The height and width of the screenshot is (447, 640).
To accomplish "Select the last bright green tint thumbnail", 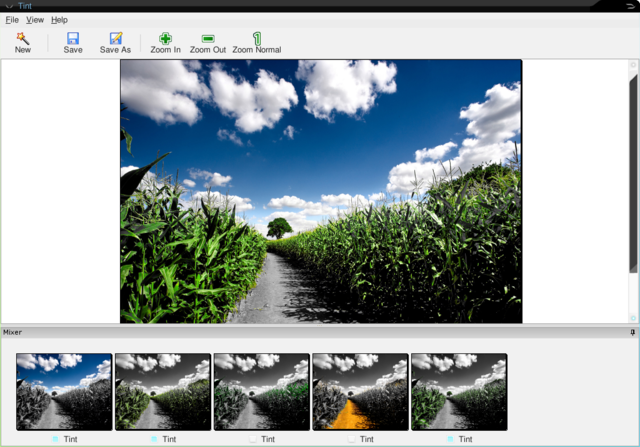I will 459,392.
